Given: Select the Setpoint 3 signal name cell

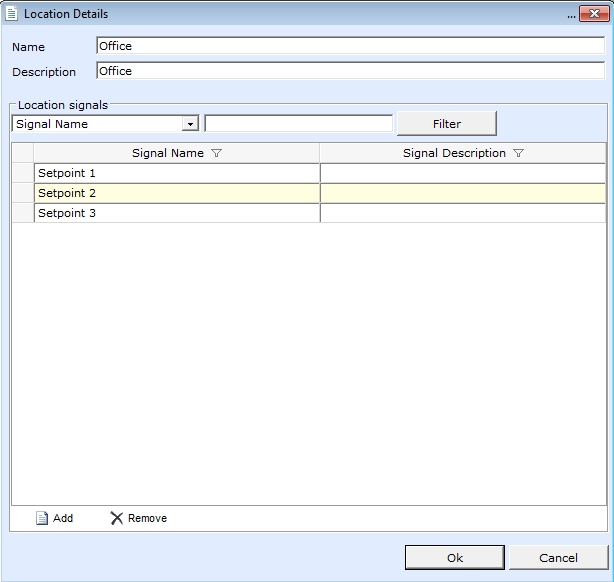Looking at the screenshot, I should click(x=176, y=213).
